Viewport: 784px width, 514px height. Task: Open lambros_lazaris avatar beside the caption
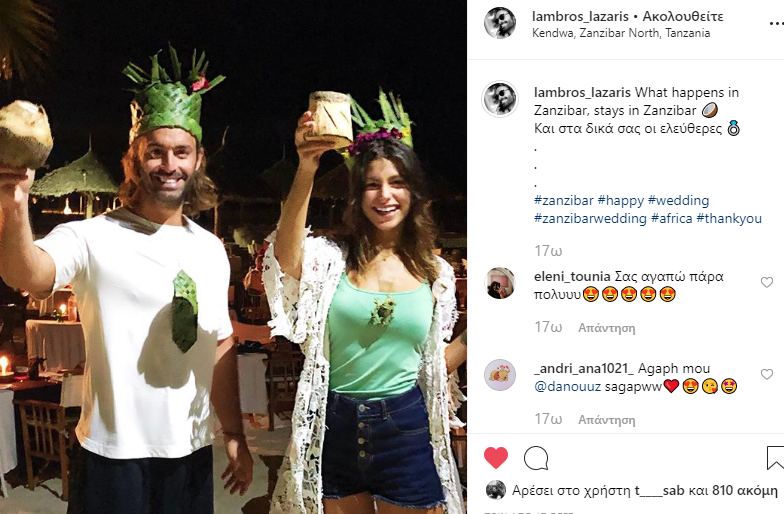[x=500, y=99]
